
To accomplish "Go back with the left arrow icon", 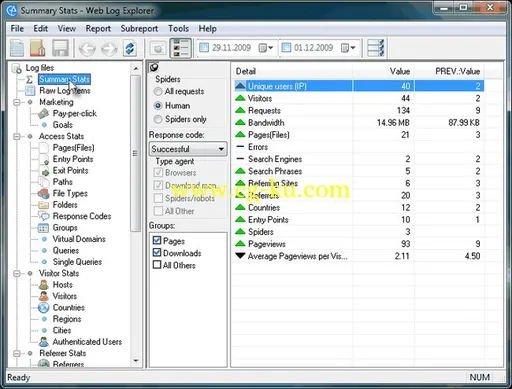I will (87, 49).
